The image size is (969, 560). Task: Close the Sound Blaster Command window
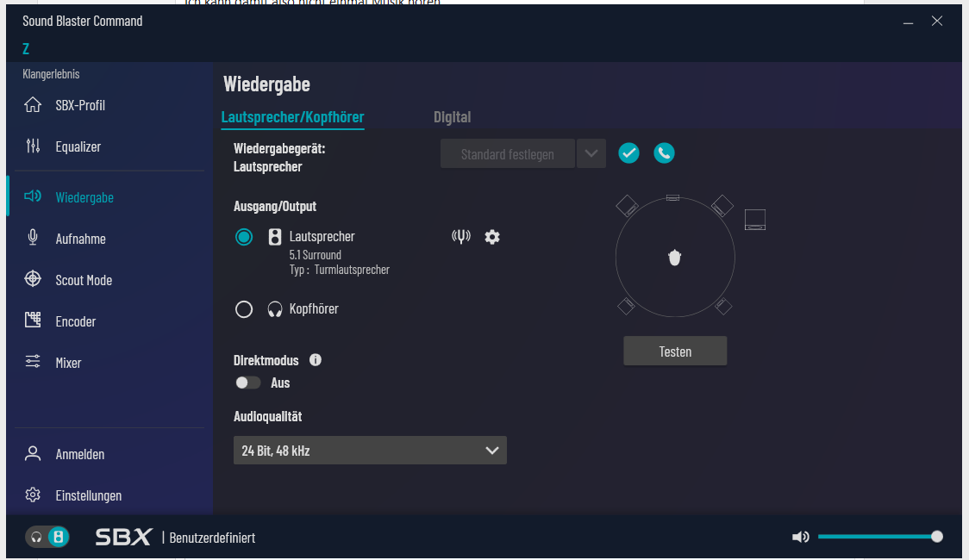[x=937, y=21]
